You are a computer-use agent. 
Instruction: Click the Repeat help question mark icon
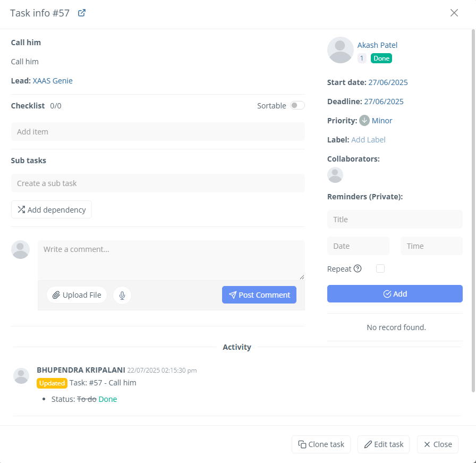tap(358, 269)
